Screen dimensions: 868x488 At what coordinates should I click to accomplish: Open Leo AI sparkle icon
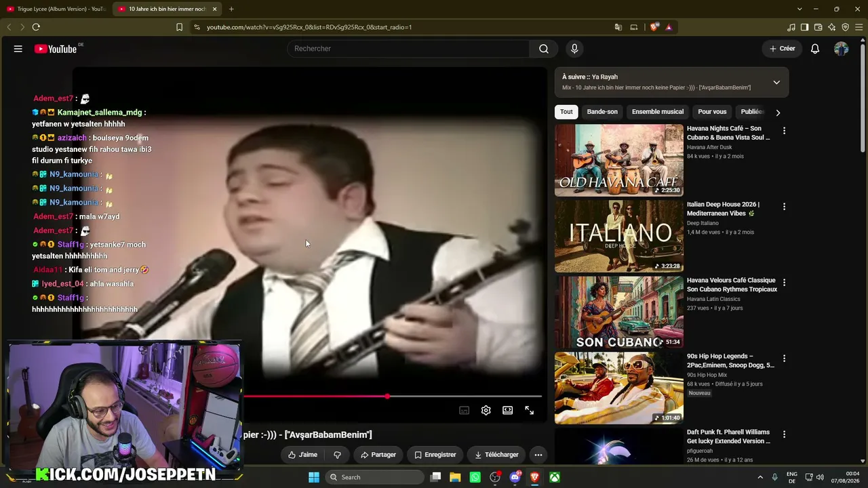point(831,27)
